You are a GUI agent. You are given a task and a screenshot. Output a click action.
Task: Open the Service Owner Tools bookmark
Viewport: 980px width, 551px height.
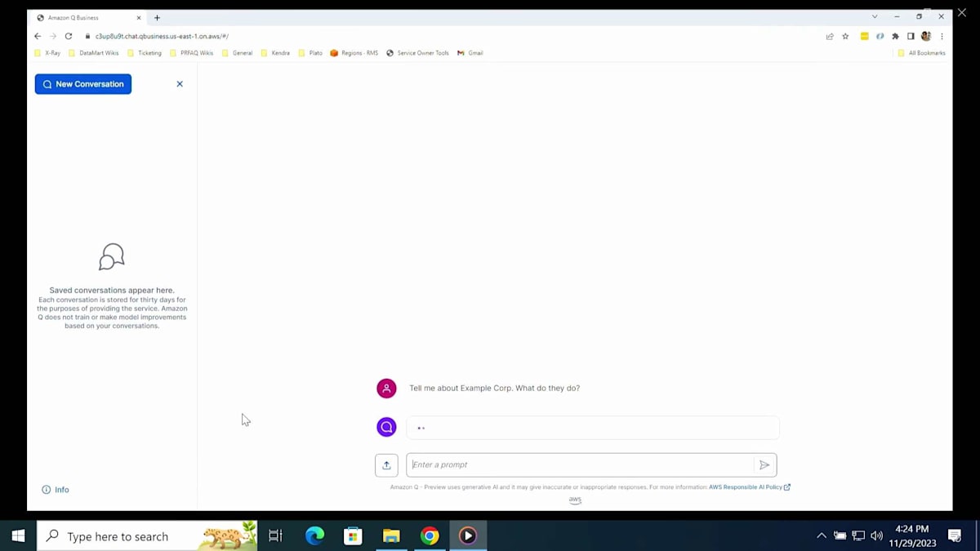click(x=417, y=53)
